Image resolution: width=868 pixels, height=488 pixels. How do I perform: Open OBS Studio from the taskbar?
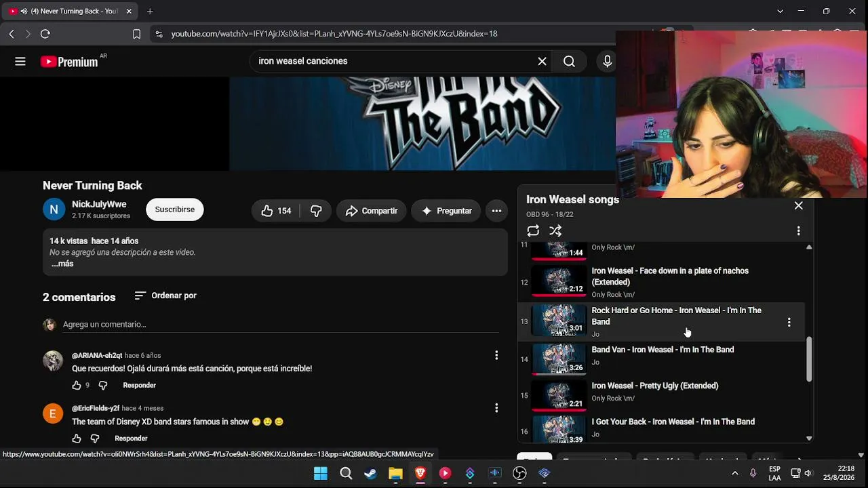(519, 473)
